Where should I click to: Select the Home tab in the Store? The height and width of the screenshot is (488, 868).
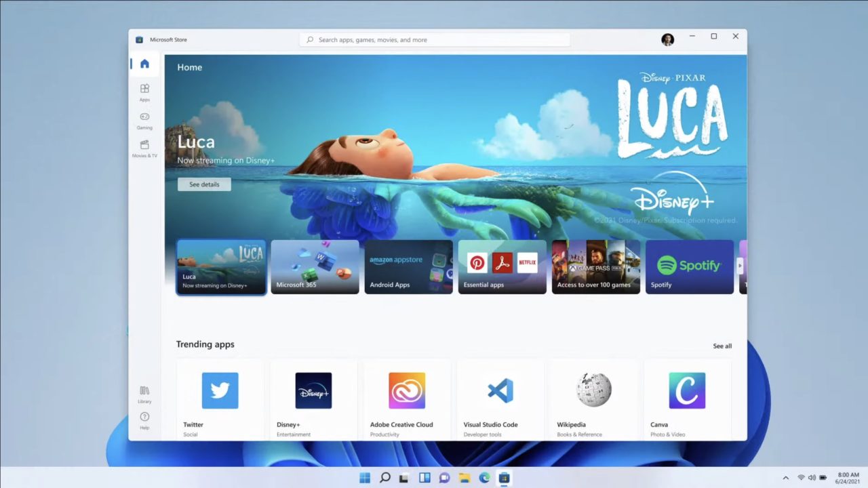point(144,63)
